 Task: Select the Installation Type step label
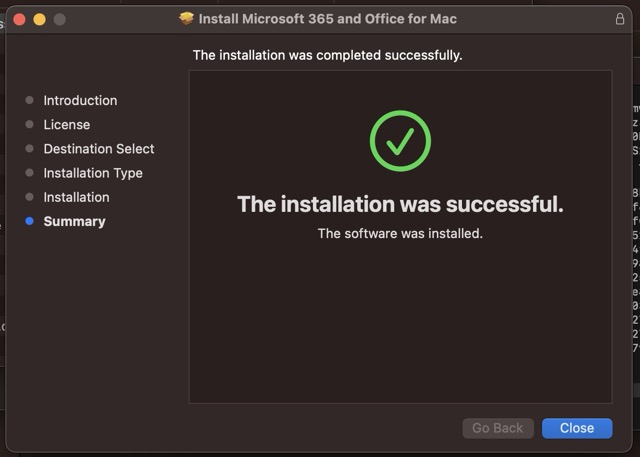click(x=93, y=173)
